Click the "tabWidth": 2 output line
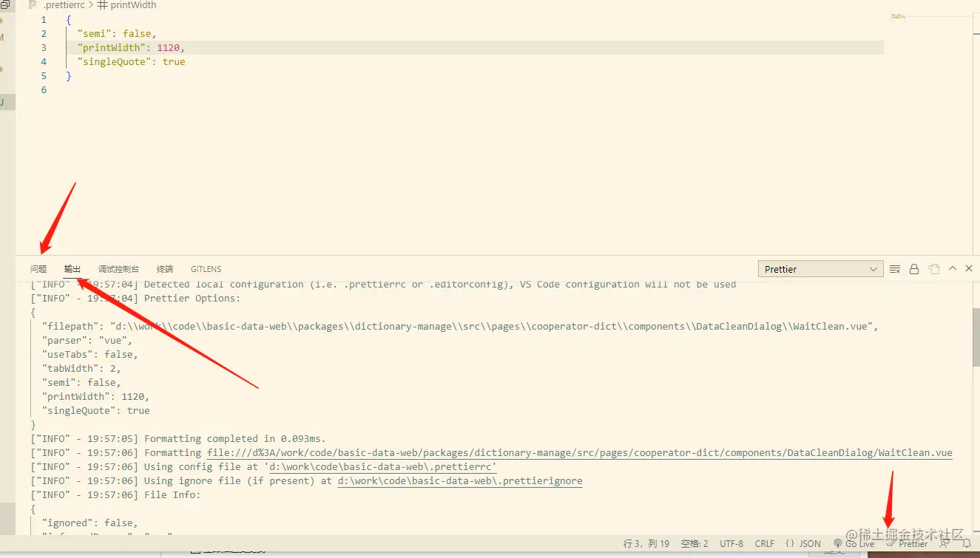Viewport: 980px width, 558px height. click(x=81, y=368)
